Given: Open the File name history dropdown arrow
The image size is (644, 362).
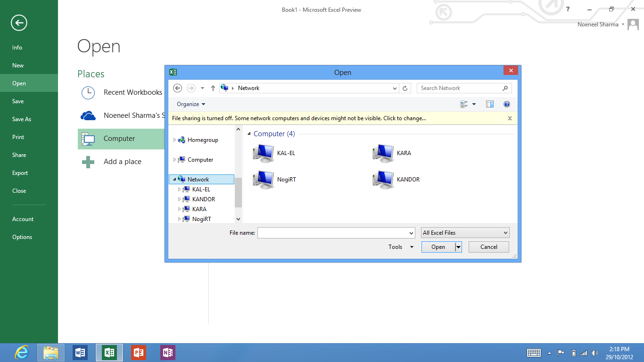Looking at the screenshot, I should [411, 233].
